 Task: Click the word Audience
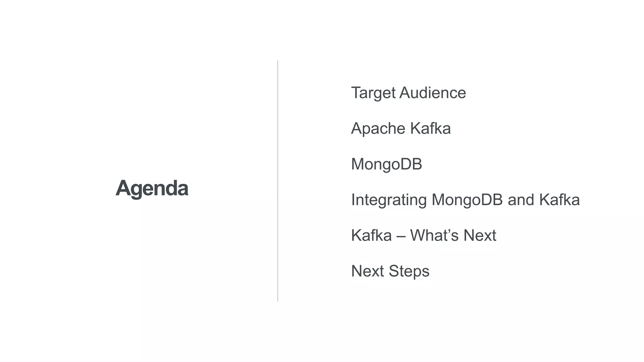(433, 93)
